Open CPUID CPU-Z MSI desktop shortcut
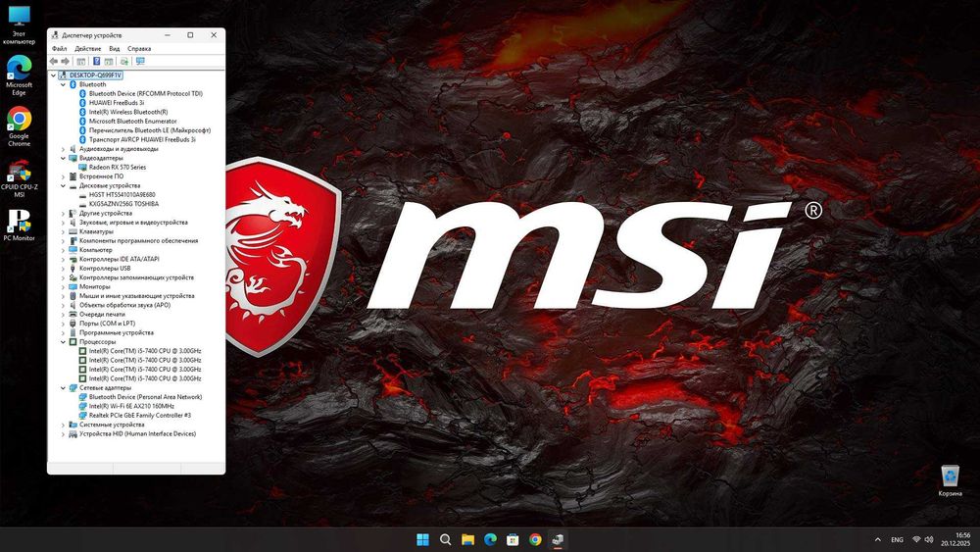The image size is (980, 552). (x=19, y=178)
